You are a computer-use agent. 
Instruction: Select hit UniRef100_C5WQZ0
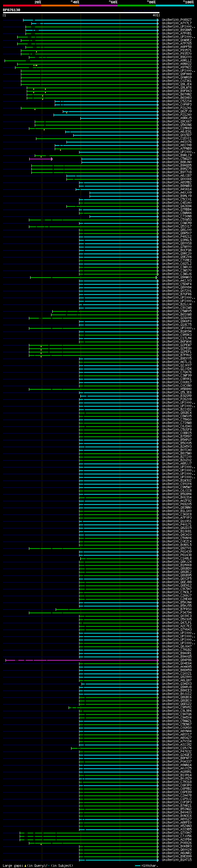point(176,159)
